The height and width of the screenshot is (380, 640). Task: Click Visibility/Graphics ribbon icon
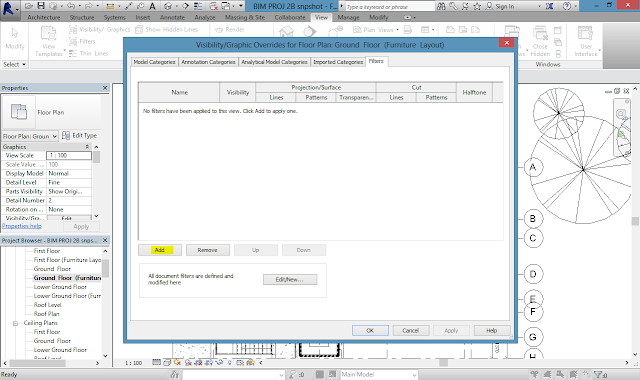pos(73,29)
